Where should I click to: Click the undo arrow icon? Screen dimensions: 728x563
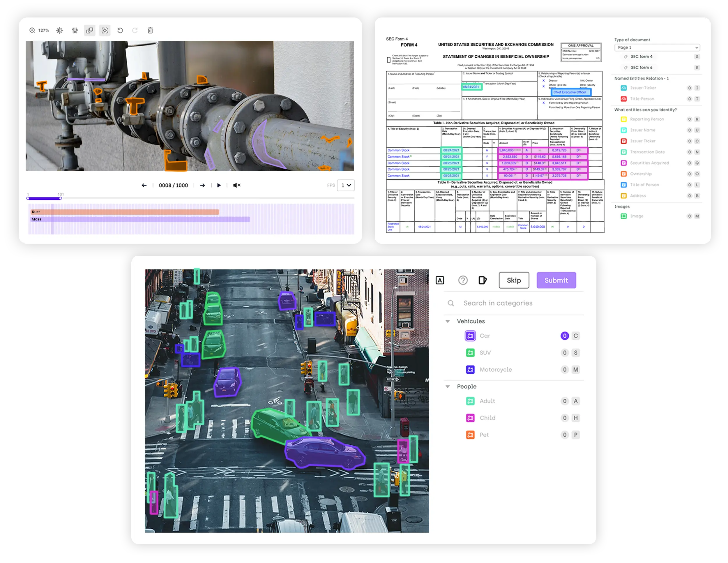[120, 30]
